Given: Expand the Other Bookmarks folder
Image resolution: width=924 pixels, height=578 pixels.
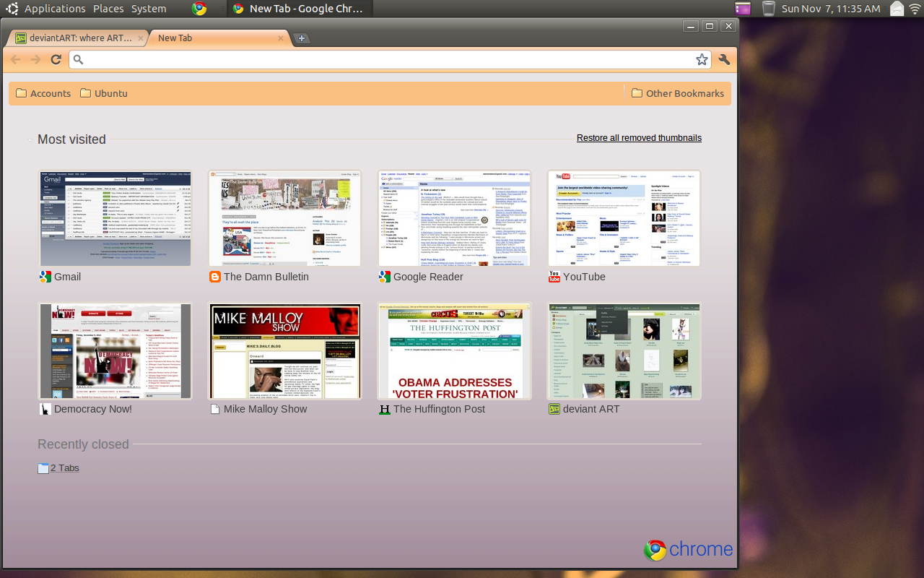Looking at the screenshot, I should [x=678, y=92].
